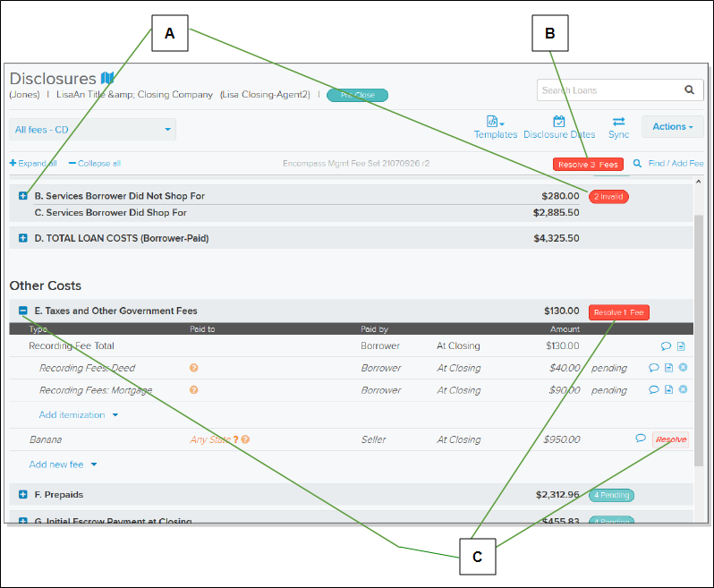
Task: Click the scrollbar up arrow
Action: point(699,182)
